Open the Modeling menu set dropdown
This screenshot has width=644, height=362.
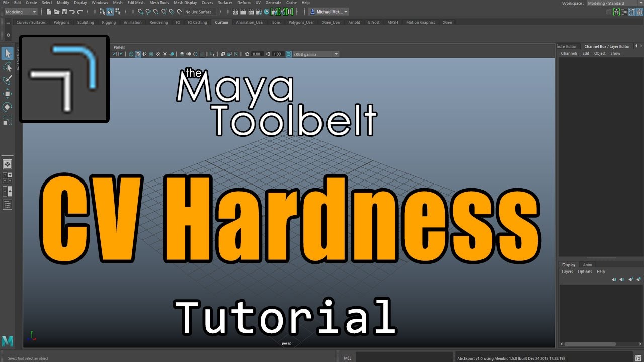click(20, 12)
